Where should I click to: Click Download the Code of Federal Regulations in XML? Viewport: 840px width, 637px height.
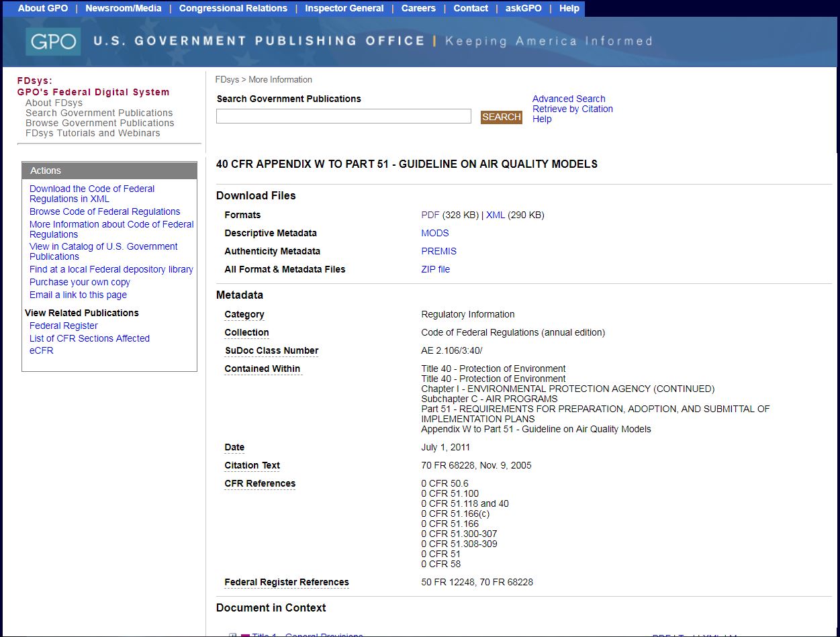pos(91,193)
